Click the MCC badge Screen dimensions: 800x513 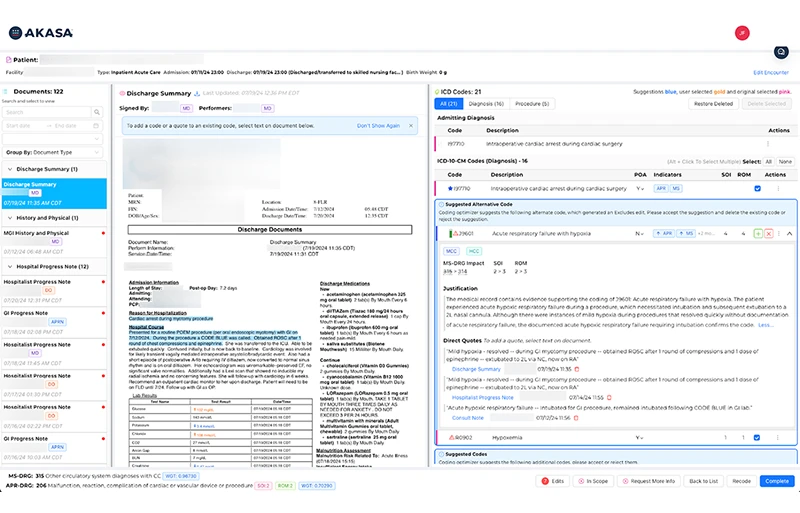(x=451, y=251)
